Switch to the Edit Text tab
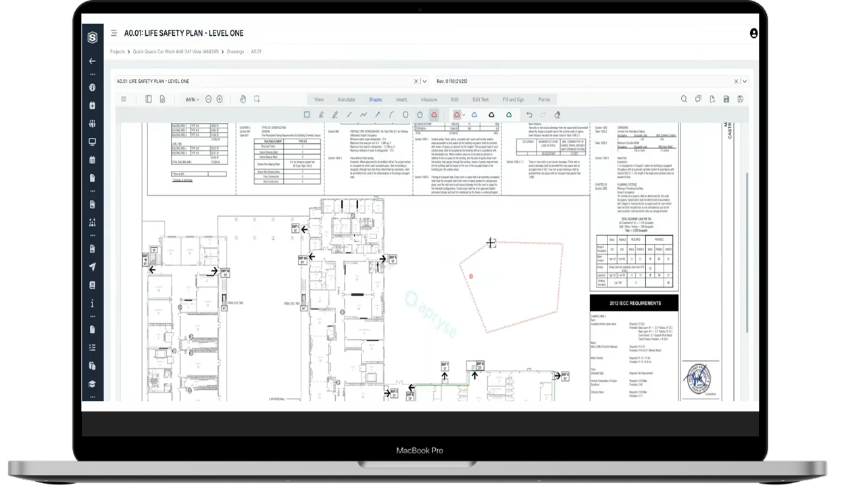The width and height of the screenshot is (846, 504). [x=481, y=99]
